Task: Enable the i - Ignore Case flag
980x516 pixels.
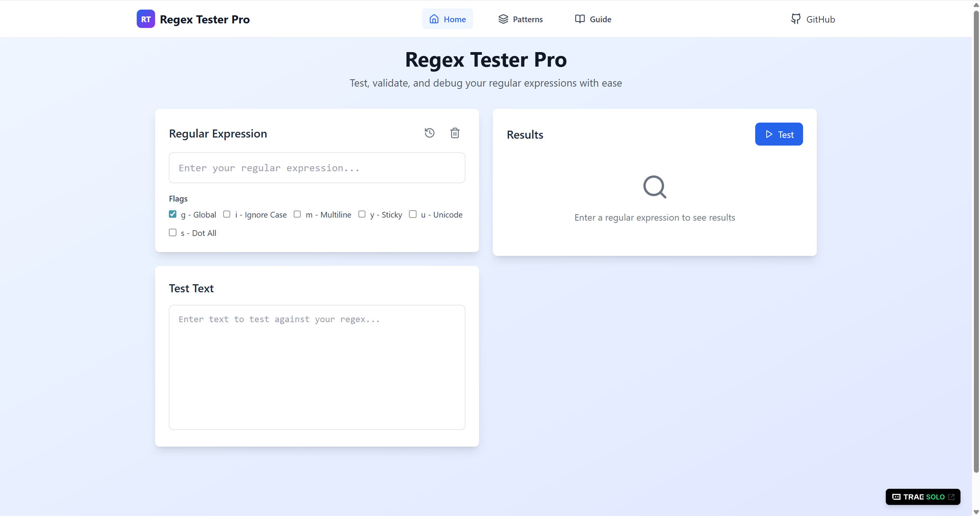Action: 227,214
